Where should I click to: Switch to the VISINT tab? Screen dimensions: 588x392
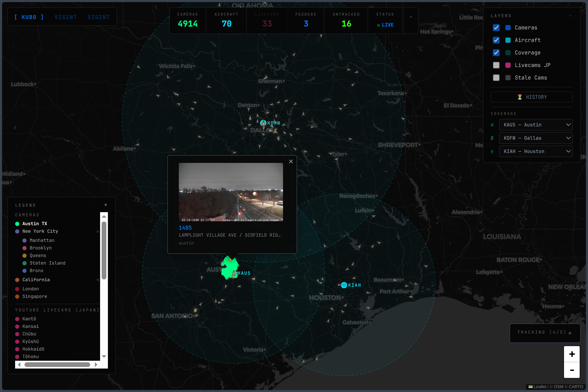tap(66, 17)
